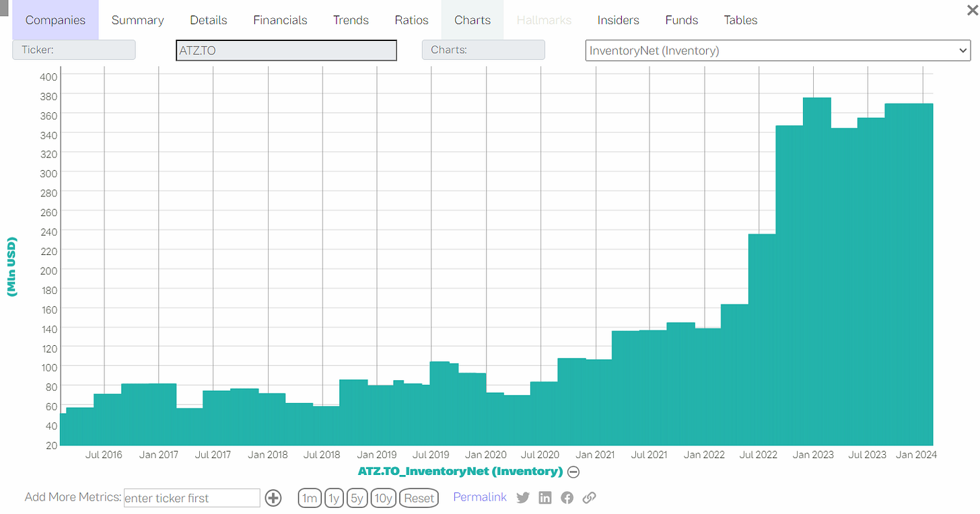Expand the InventoryNet (Inventory) chart dropdown
The width and height of the screenshot is (980, 514).
tap(778, 50)
